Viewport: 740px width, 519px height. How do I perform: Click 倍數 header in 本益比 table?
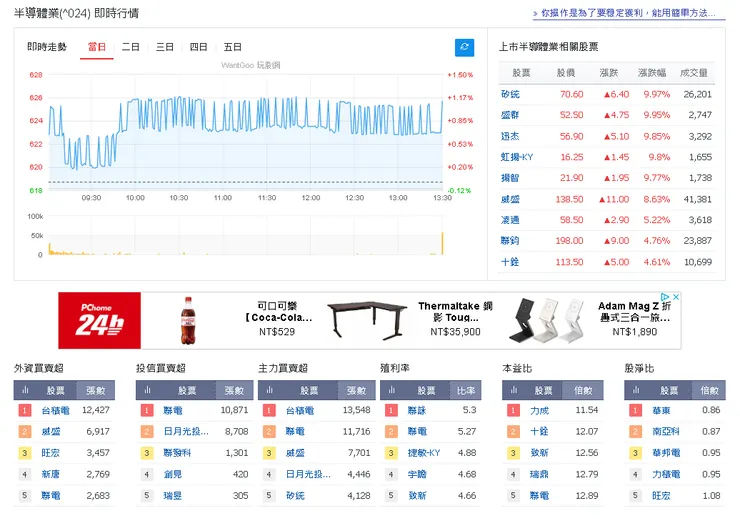coord(583,390)
